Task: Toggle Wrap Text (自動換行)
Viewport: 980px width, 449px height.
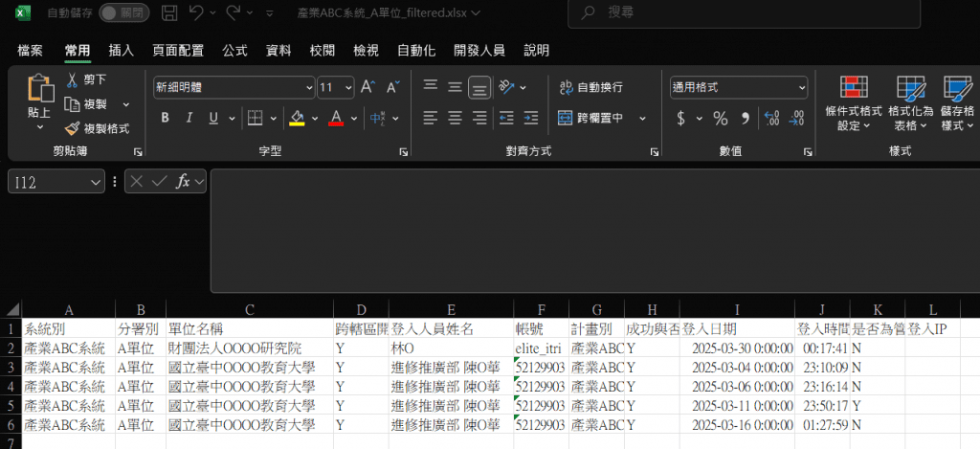Action: (591, 87)
